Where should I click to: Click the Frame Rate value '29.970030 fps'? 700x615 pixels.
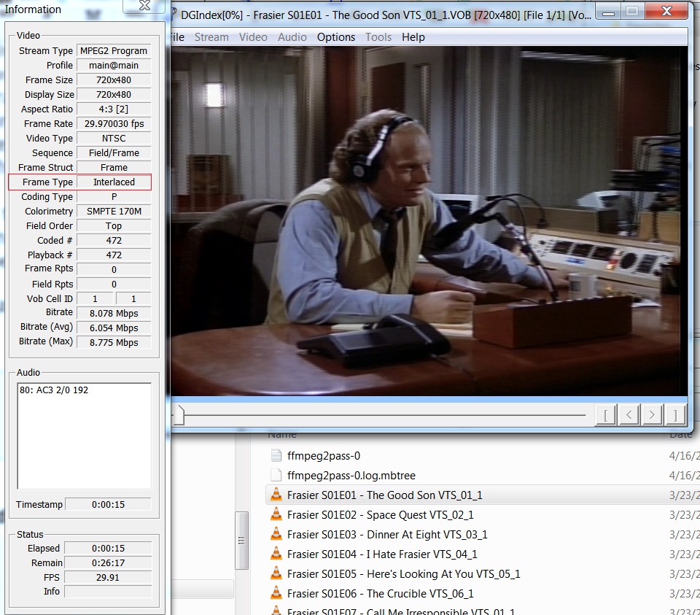(x=114, y=124)
